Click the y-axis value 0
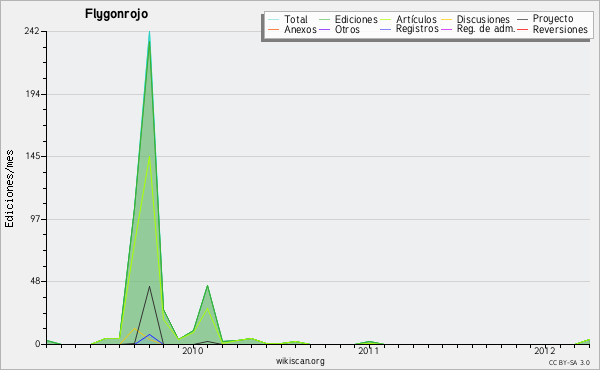This screenshot has height=370, width=600. click(x=37, y=344)
